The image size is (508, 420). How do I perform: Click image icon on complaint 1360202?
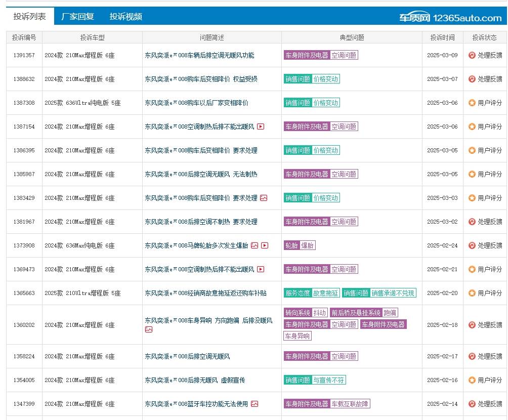click(149, 329)
